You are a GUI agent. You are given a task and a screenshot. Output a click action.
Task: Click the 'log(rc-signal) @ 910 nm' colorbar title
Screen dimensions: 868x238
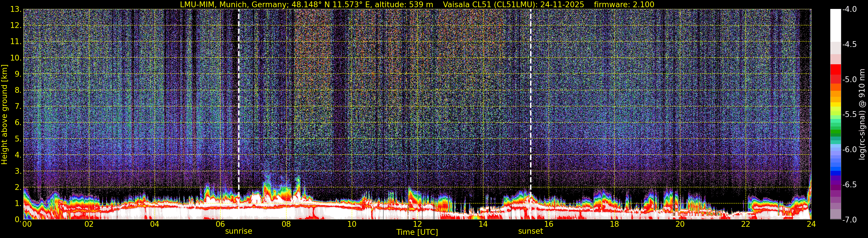click(x=862, y=114)
